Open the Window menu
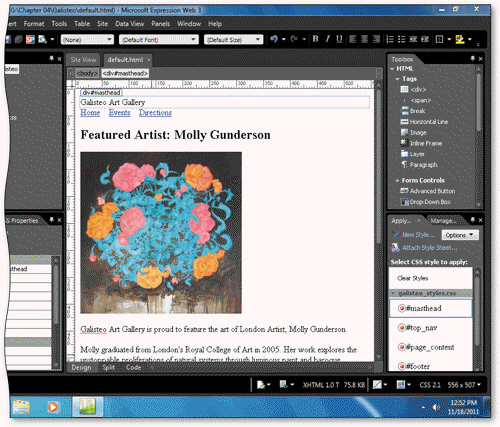This screenshot has width=500, height=427. pyautogui.click(x=189, y=24)
